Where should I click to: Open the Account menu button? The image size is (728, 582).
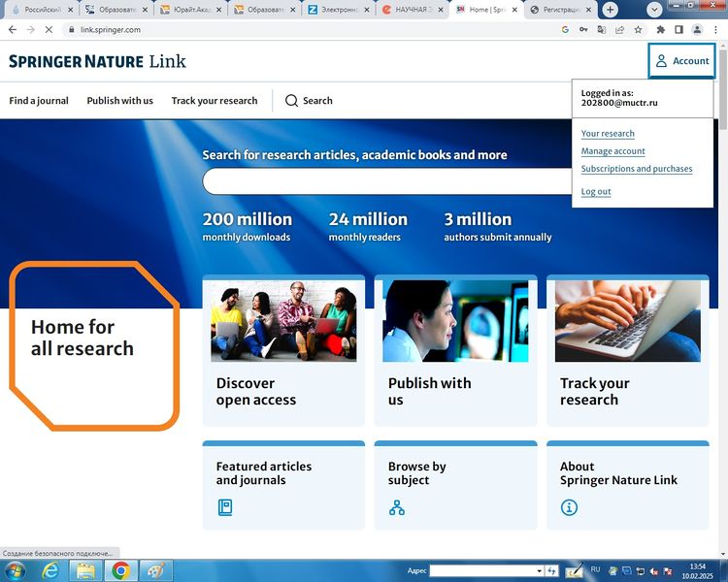click(x=681, y=61)
